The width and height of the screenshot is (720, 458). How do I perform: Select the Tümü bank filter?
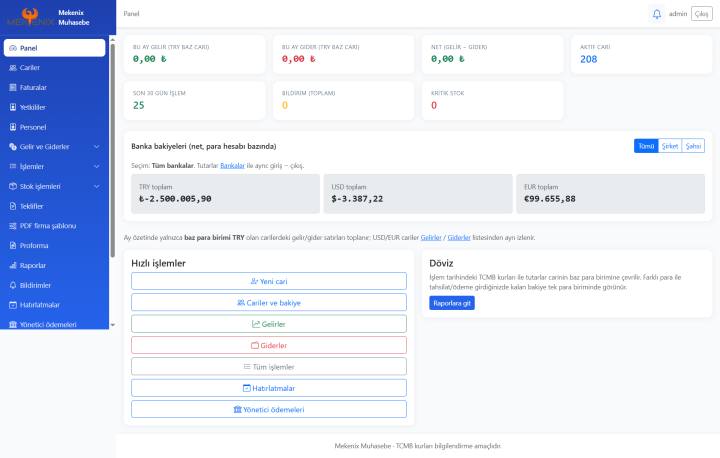coord(646,146)
